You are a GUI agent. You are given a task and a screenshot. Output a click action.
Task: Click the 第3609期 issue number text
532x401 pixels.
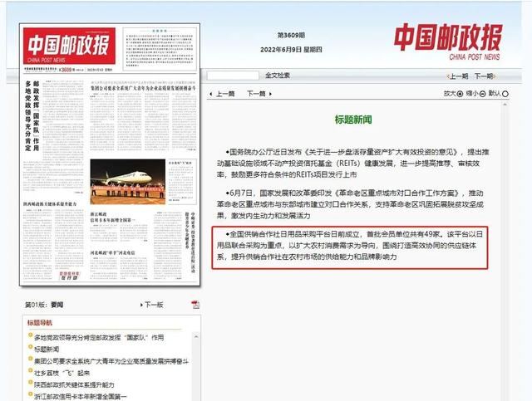pos(291,35)
